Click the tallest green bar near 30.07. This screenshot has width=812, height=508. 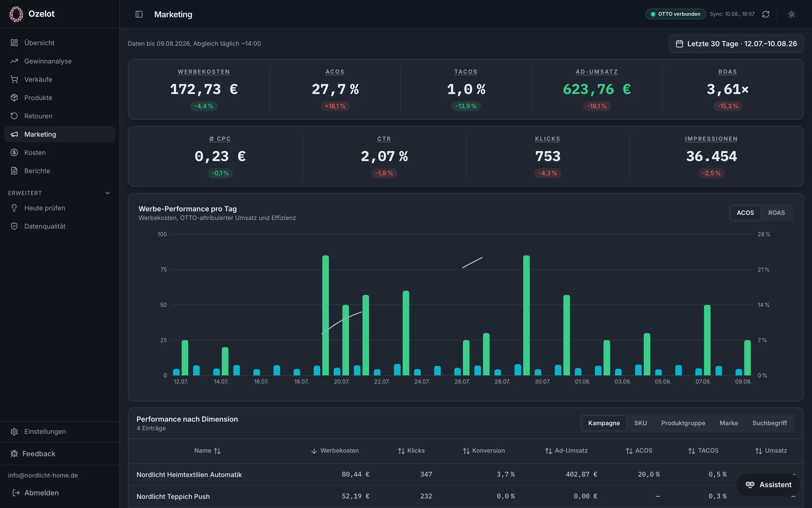point(526,315)
